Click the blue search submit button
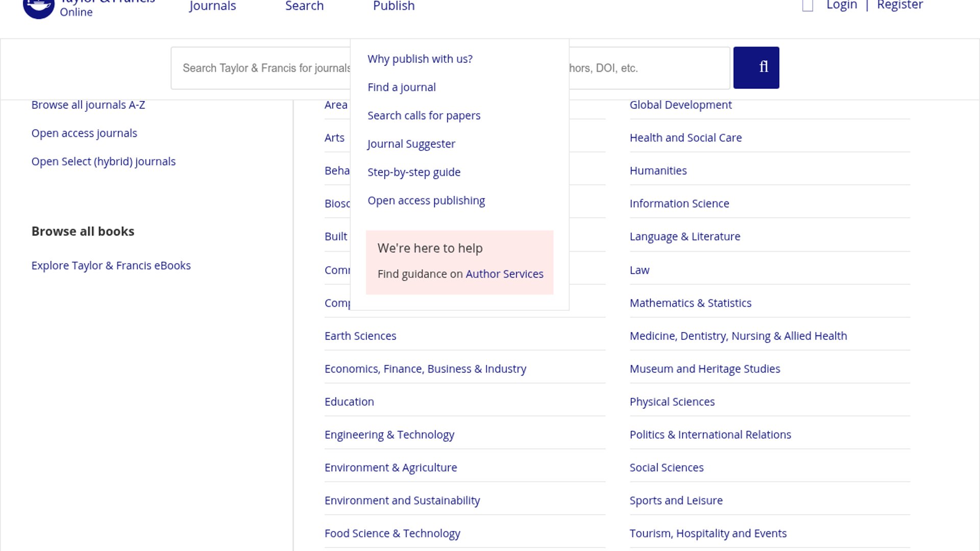The height and width of the screenshot is (551, 980). 756,67
